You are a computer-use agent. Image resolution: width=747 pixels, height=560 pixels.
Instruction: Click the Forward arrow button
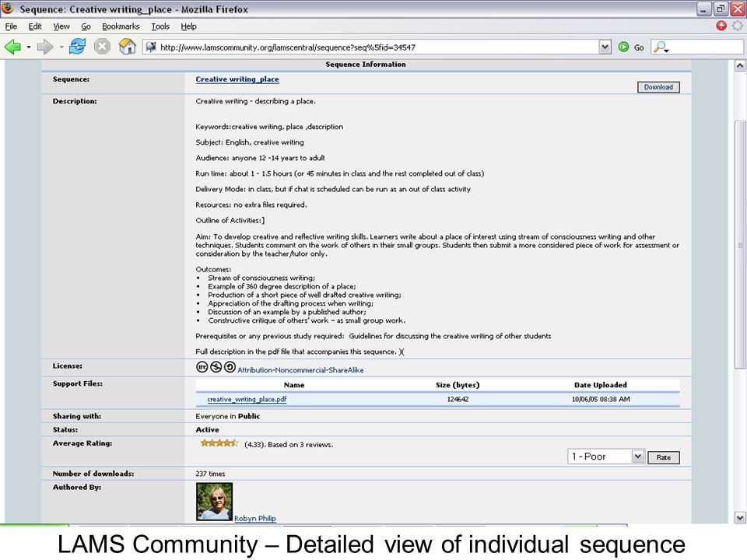[45, 47]
